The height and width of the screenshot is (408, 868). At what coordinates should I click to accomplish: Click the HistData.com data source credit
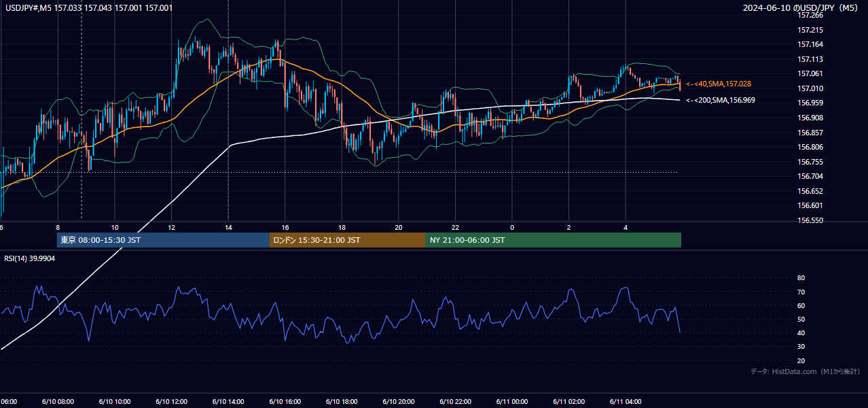[x=805, y=371]
